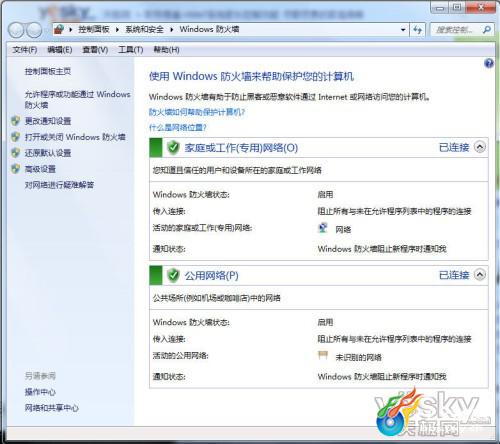Click the network icon next to 网络
The image size is (500, 444).
(x=323, y=228)
